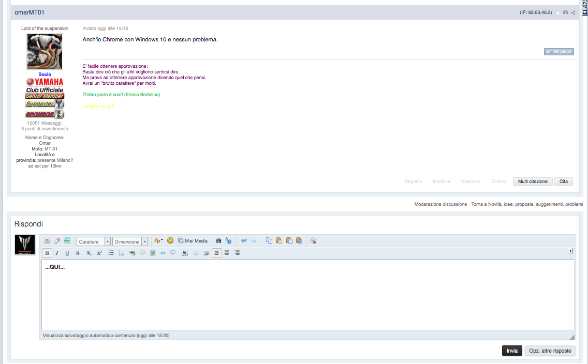Click the eraser remove-formatting icon
The image size is (588, 364).
(x=57, y=241)
